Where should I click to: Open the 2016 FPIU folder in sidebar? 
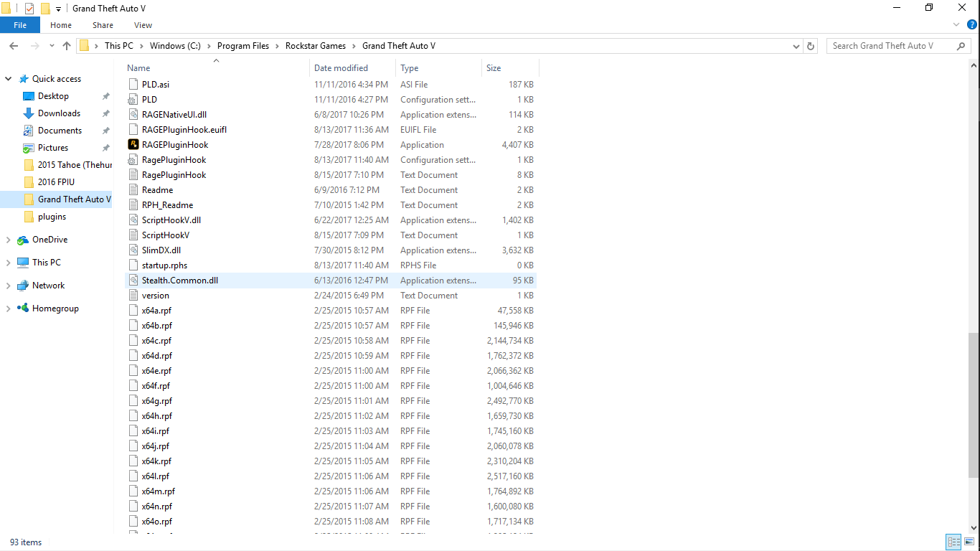[x=56, y=182]
